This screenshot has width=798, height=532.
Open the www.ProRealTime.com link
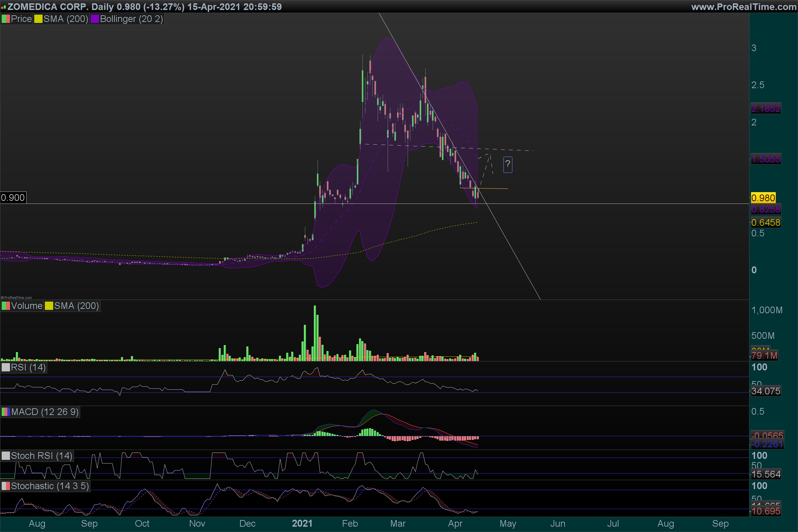[743, 7]
